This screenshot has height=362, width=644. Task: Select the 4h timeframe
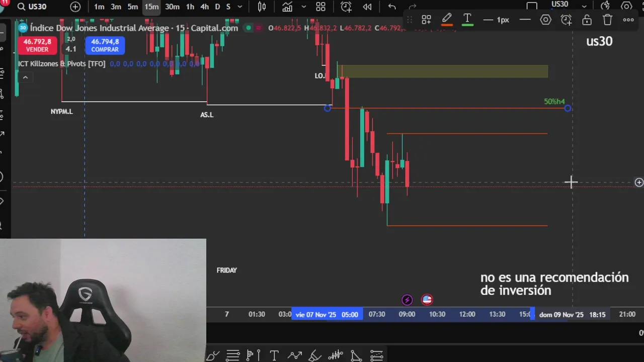[205, 7]
